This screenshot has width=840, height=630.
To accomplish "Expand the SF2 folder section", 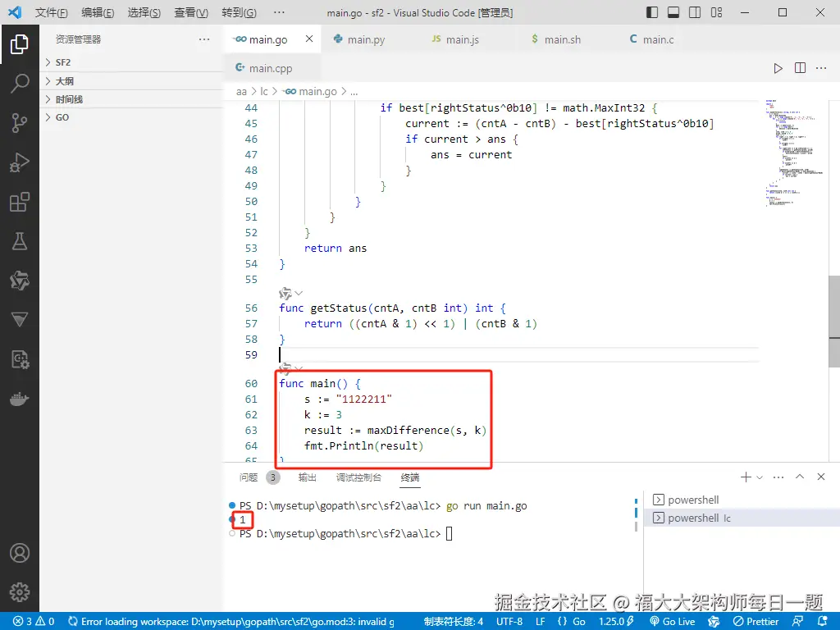I will [131, 62].
